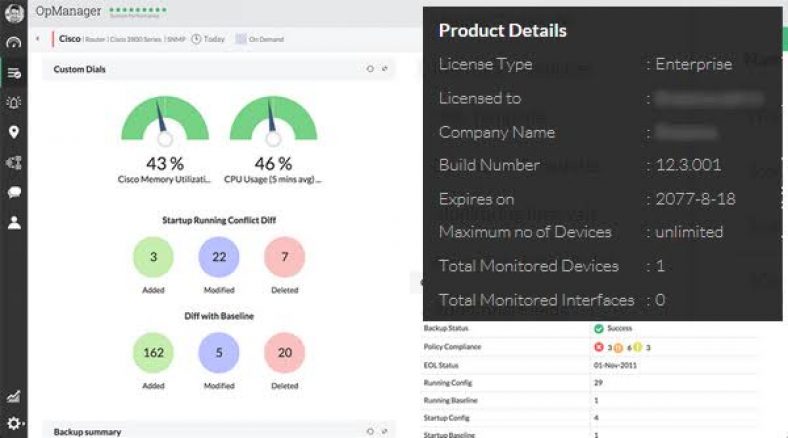Screen dimensions: 788x438
Task: Open the user profile icon in the sidebar
Action: coord(14,222)
